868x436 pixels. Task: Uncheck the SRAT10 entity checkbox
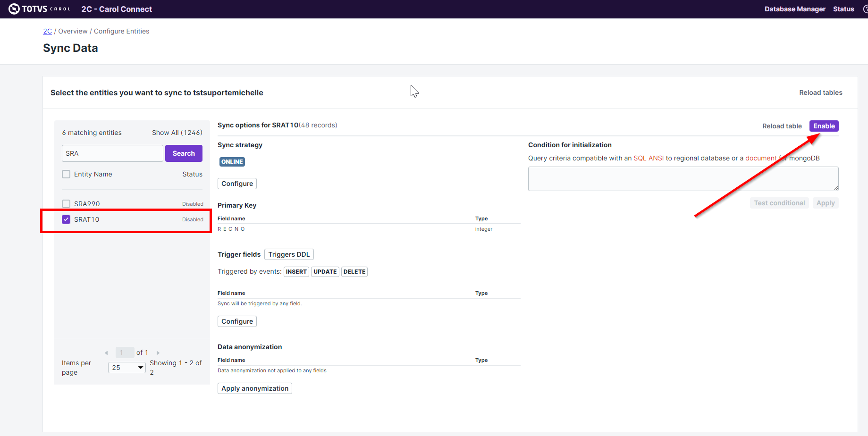66,219
